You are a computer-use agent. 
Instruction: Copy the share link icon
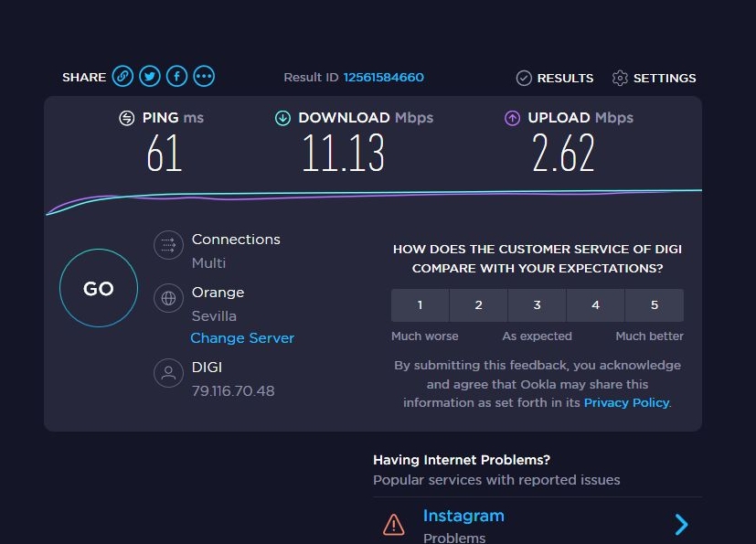coord(122,76)
